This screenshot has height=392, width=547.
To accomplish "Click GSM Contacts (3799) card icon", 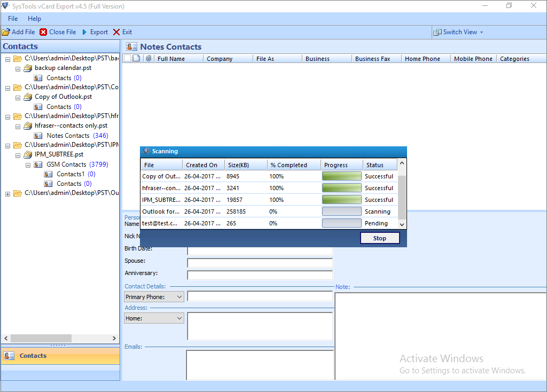I will coord(38,164).
